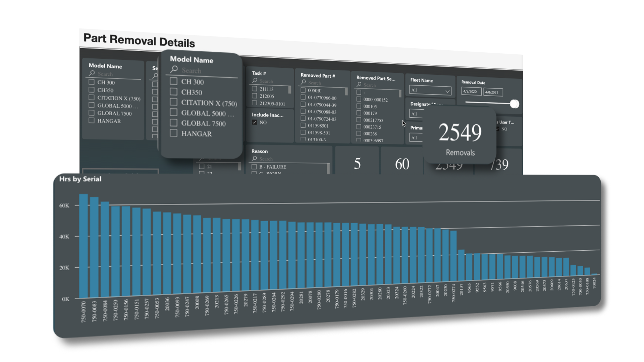Click the magnifier icon in Reason slicer
644x362 pixels.
point(254,158)
